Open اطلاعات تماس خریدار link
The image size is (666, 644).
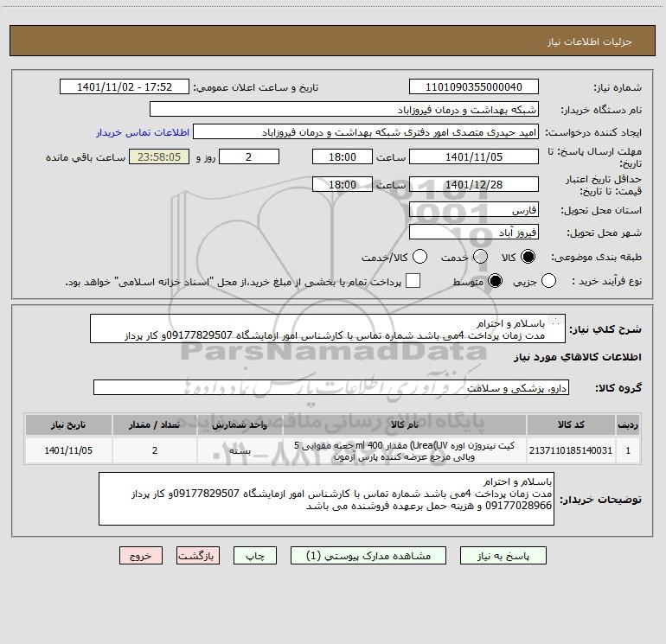[x=143, y=132]
